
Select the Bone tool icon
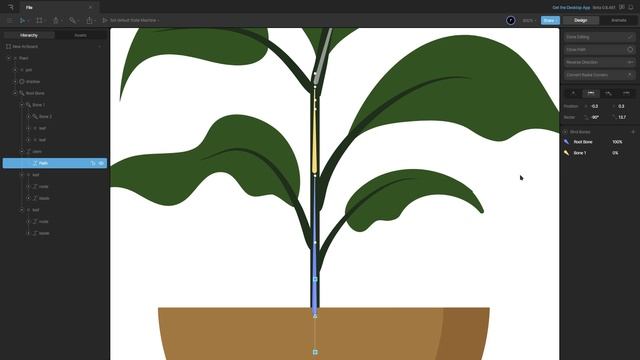pyautogui.click(x=72, y=20)
